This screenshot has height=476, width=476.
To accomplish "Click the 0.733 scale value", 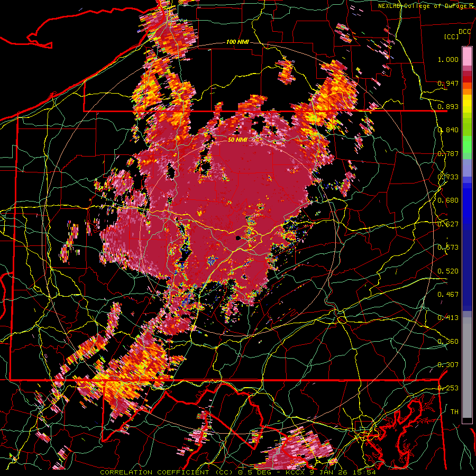I will [448, 177].
